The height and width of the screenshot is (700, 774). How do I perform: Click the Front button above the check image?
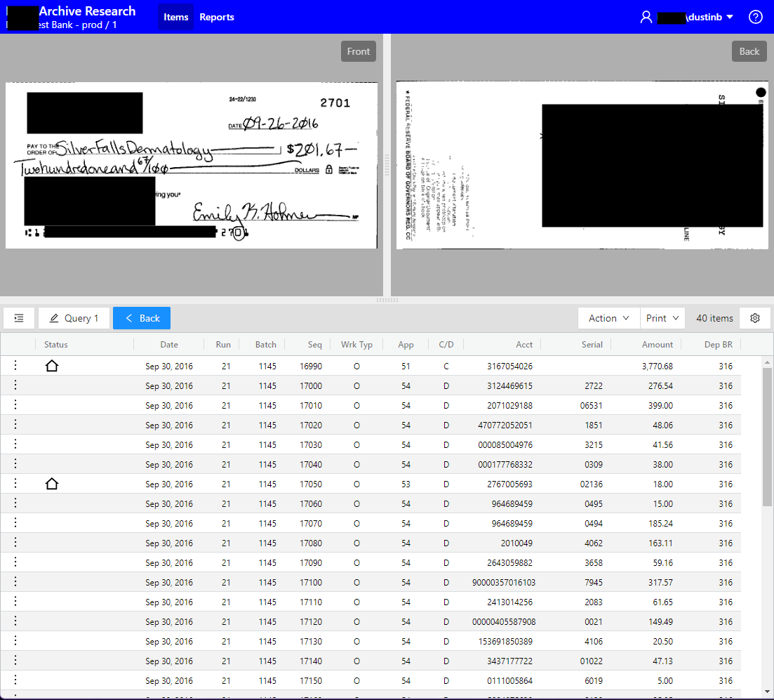[358, 51]
